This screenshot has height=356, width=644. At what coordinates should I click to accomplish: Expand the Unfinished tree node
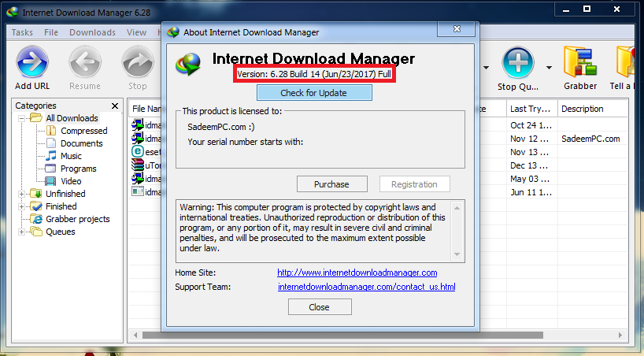[x=21, y=194]
